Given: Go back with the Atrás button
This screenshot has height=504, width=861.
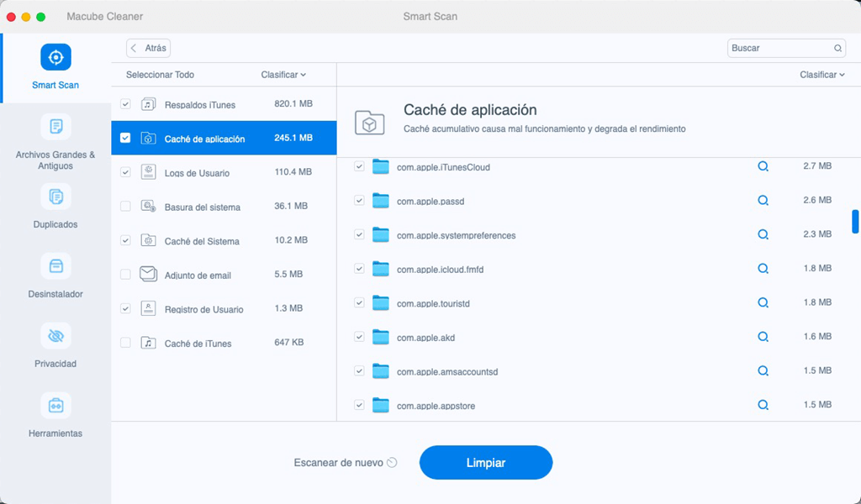Looking at the screenshot, I should click(148, 48).
